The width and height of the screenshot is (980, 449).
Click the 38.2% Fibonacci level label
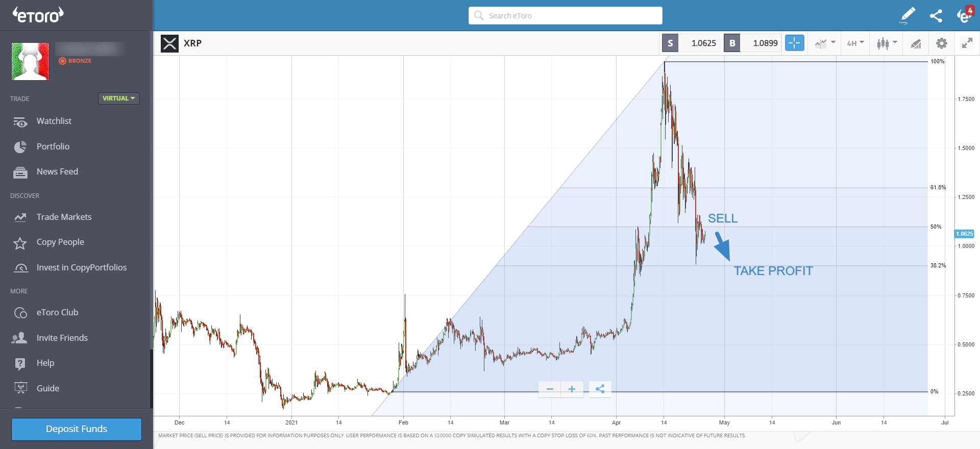(938, 265)
